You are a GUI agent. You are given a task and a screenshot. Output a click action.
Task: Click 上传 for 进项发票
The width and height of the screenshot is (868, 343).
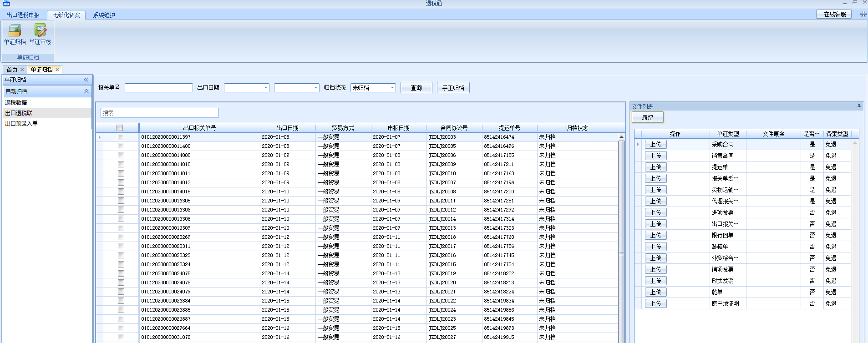(x=656, y=212)
